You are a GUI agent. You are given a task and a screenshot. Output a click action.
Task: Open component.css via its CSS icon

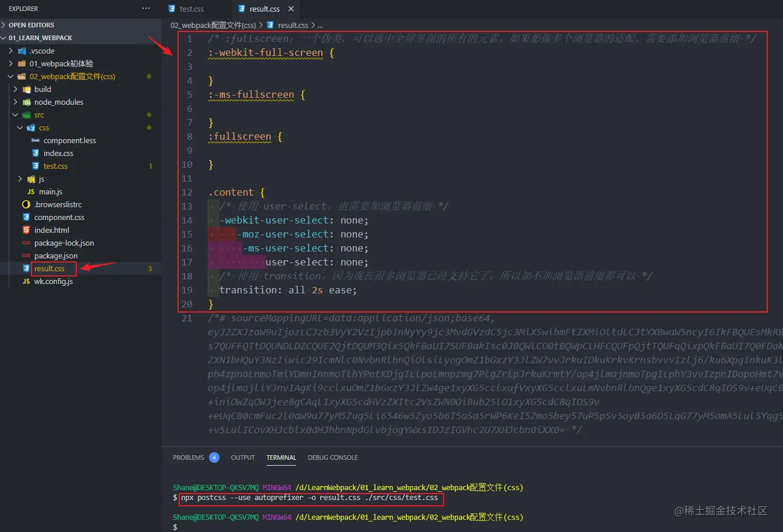[x=26, y=217]
